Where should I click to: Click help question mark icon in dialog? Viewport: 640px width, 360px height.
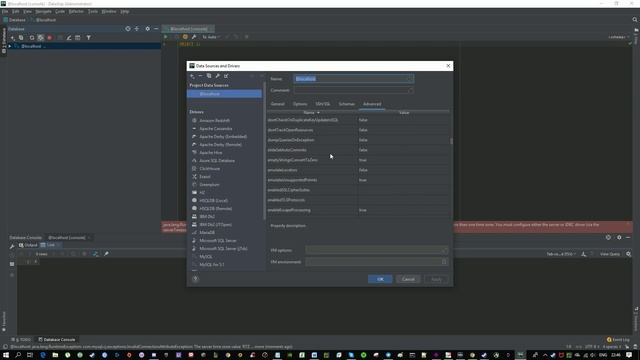tap(196, 279)
